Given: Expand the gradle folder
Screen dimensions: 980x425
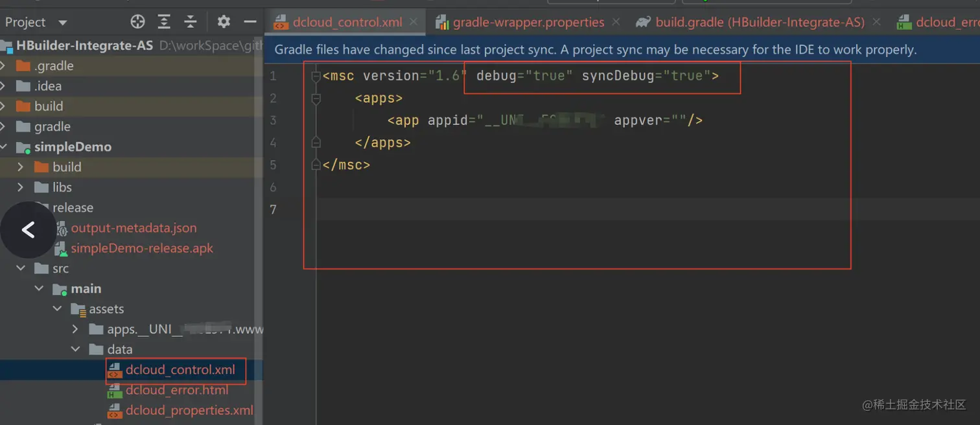Looking at the screenshot, I should coord(3,127).
